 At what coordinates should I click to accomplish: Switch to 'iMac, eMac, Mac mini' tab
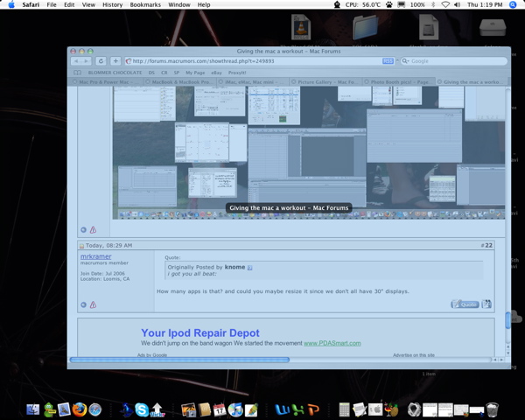[253, 81]
